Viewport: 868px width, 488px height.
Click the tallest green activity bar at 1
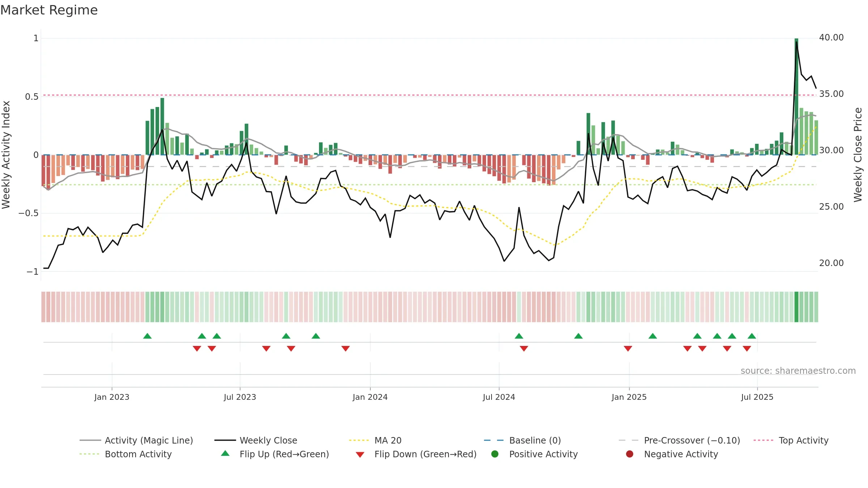796,97
